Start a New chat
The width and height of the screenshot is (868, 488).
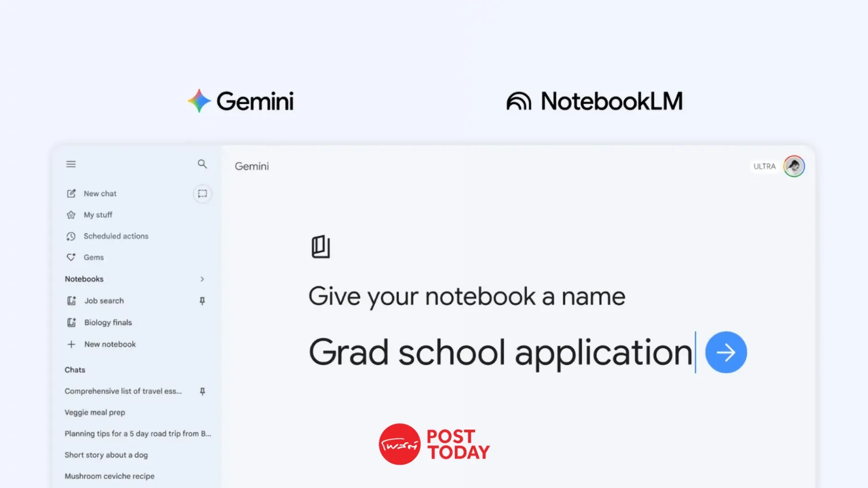[x=100, y=193]
